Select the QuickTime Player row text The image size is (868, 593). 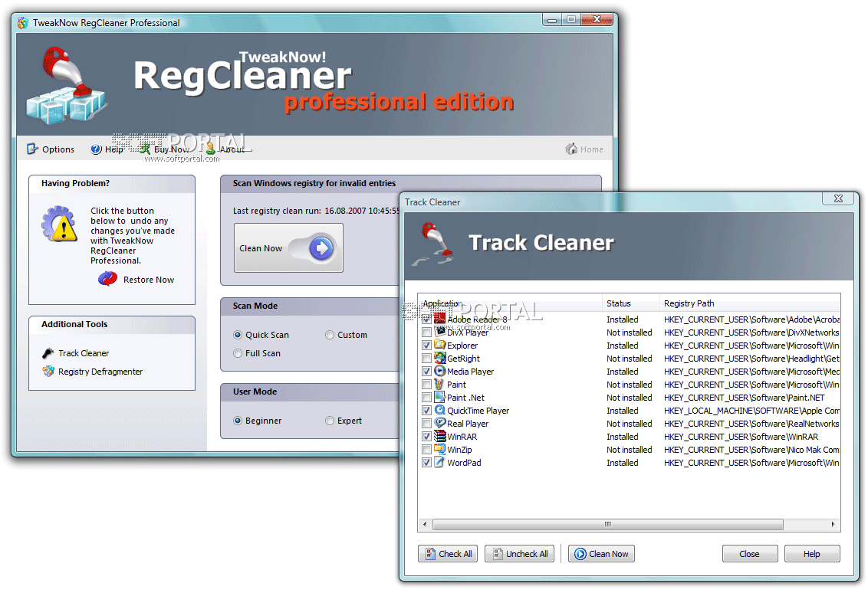coord(478,411)
